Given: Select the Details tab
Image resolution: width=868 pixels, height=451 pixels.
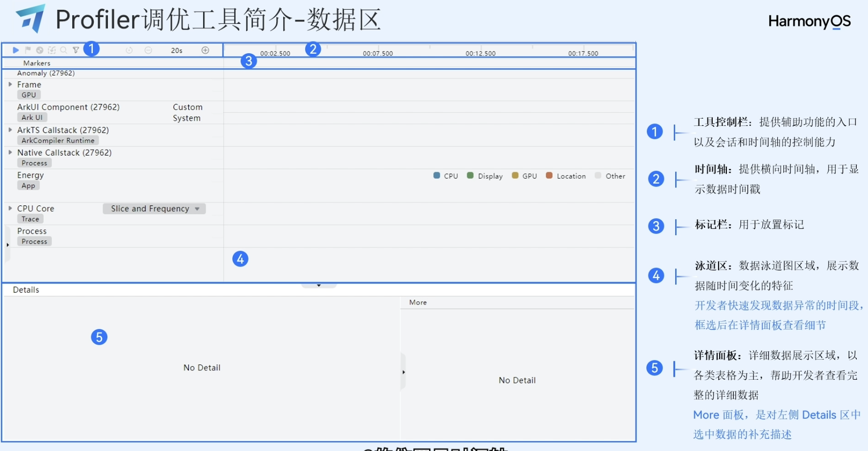Looking at the screenshot, I should coord(26,289).
